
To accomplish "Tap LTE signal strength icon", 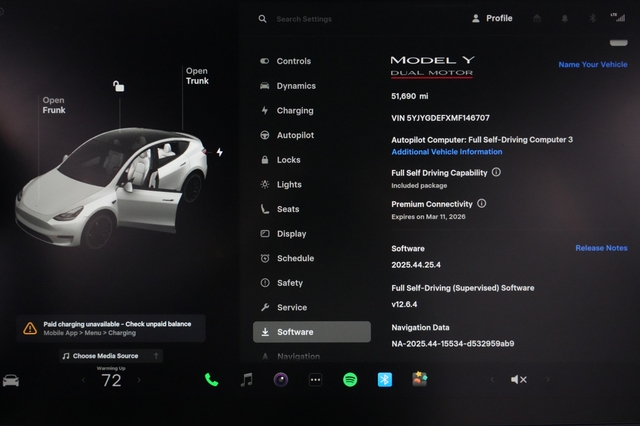I will 618,17.
